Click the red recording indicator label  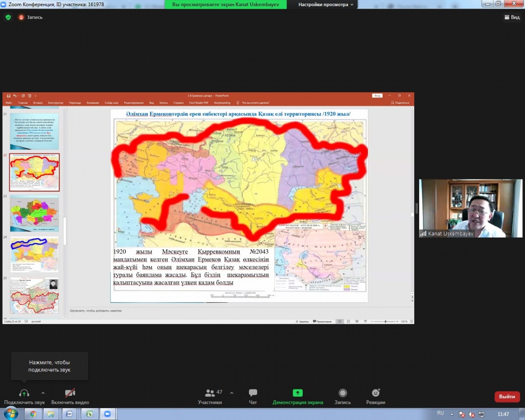31,17
